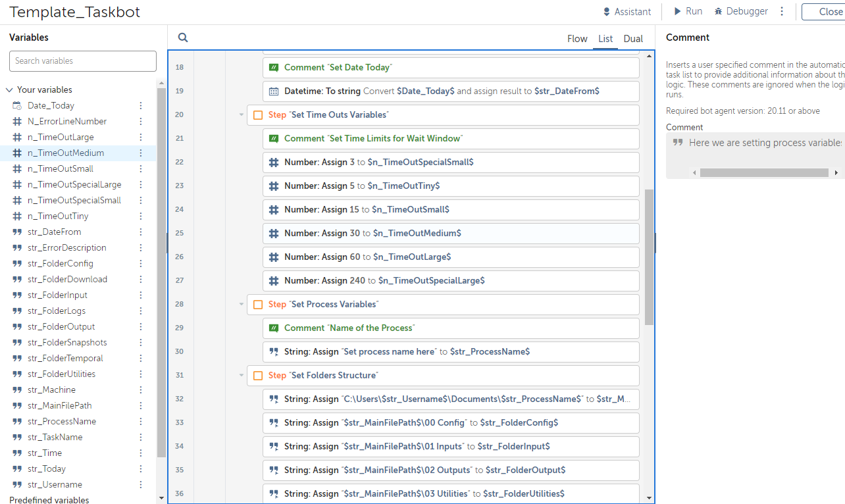Toggle the checkbox on the "Set Time Outs Variables" step
The width and height of the screenshot is (845, 504).
point(258,115)
